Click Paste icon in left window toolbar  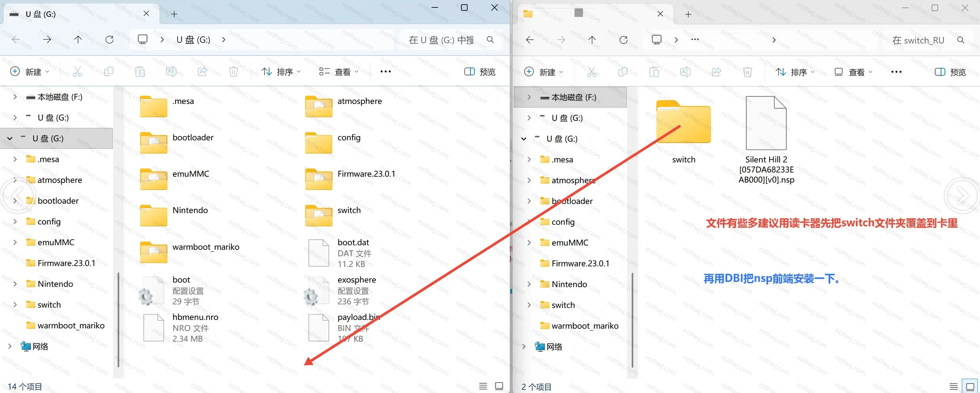click(x=140, y=71)
